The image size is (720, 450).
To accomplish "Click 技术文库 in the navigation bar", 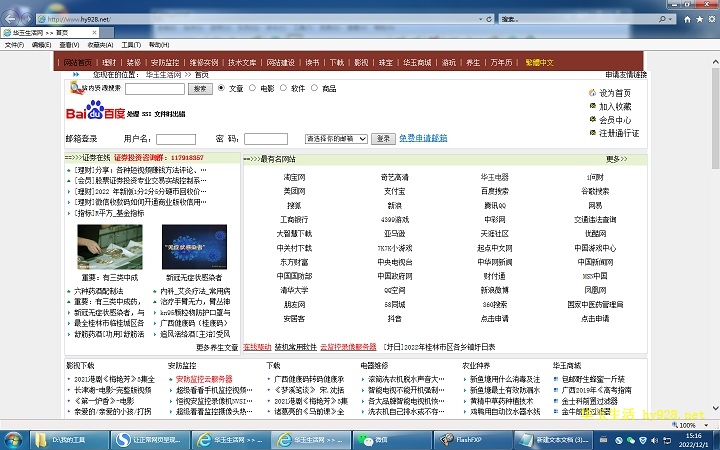I will [242, 62].
